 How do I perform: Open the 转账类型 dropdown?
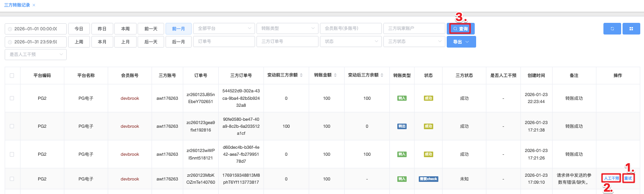click(287, 29)
